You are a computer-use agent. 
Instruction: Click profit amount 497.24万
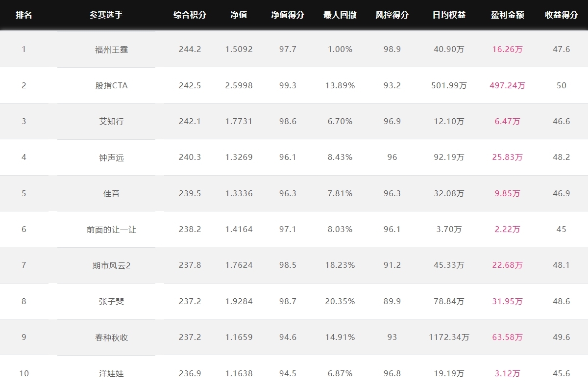pyautogui.click(x=507, y=85)
